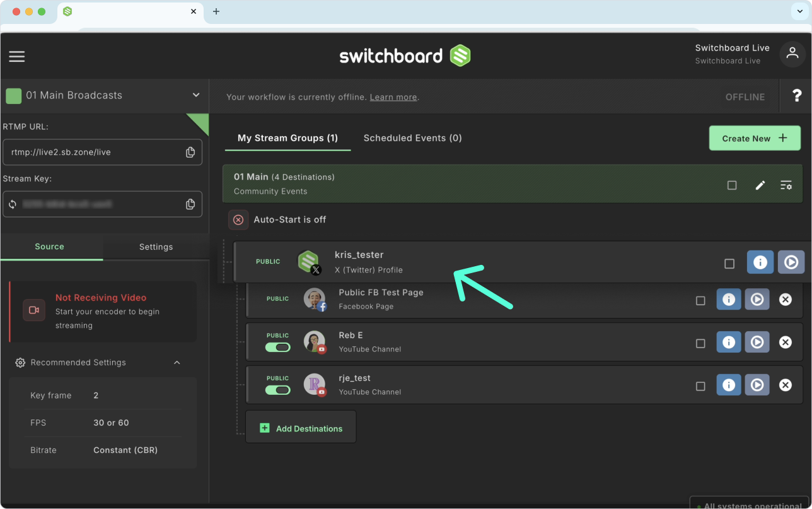812x509 pixels.
Task: Click into the Stream Key field
Action: point(102,204)
